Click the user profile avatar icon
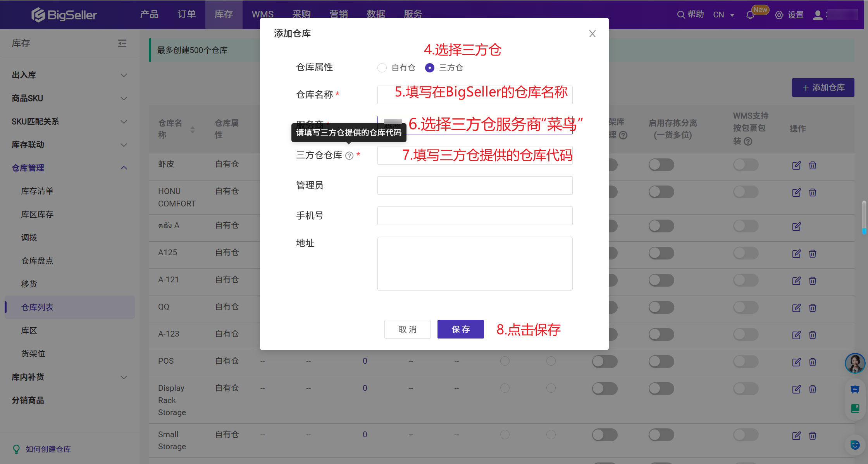868x464 pixels. pyautogui.click(x=818, y=15)
